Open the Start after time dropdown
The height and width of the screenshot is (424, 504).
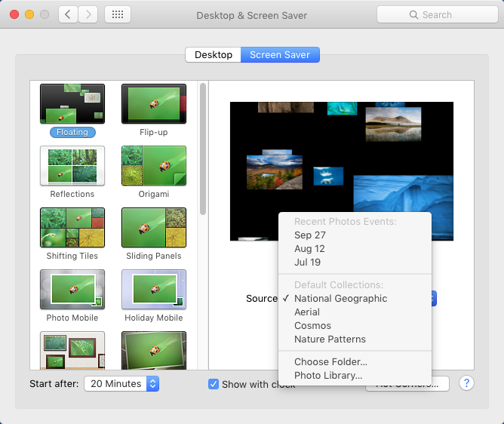coord(121,384)
